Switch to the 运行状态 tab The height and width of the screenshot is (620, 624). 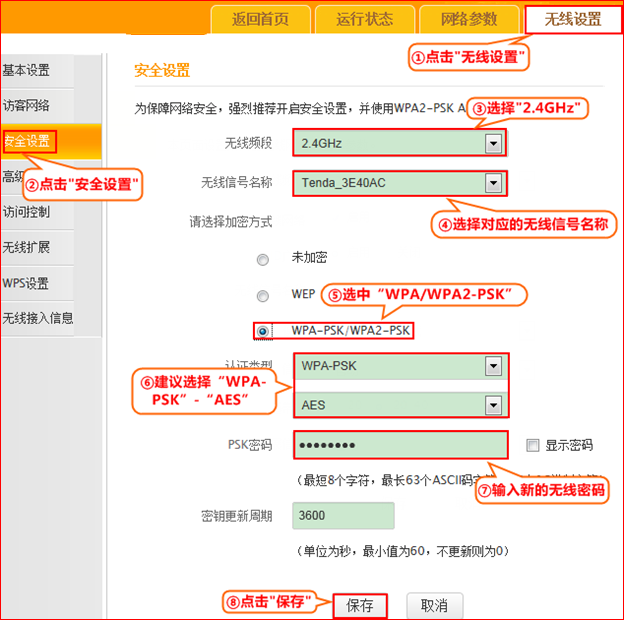click(365, 19)
